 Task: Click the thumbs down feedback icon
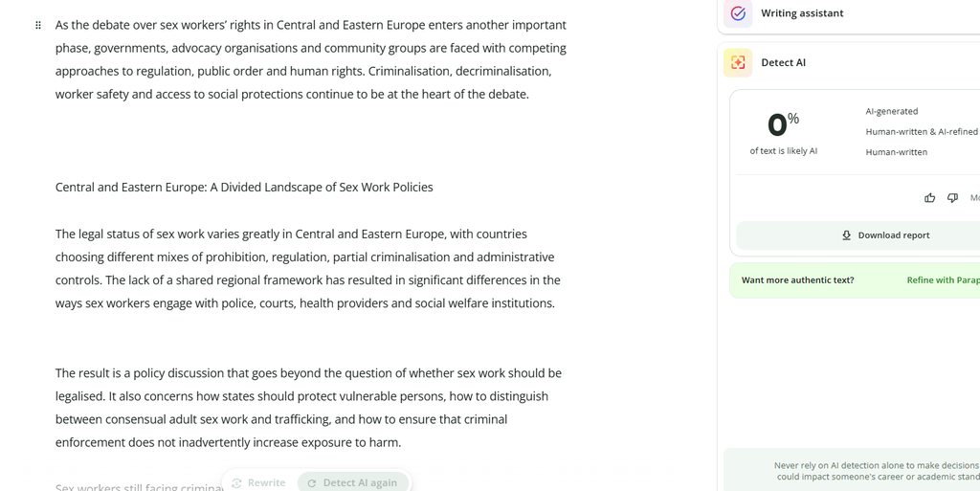tap(952, 197)
